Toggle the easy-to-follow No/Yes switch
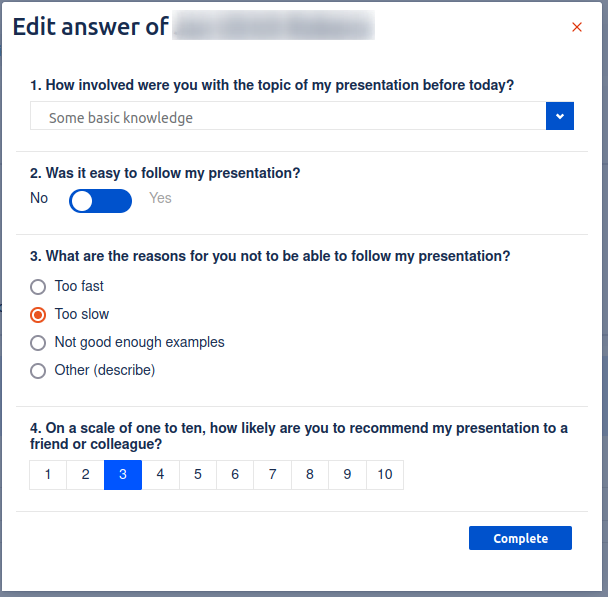The width and height of the screenshot is (608, 597). pos(100,201)
